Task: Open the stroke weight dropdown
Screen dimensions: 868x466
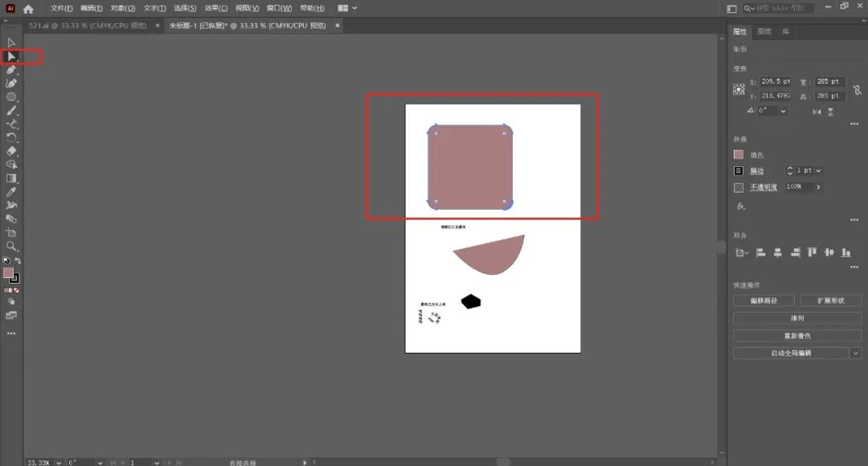Action: (818, 170)
